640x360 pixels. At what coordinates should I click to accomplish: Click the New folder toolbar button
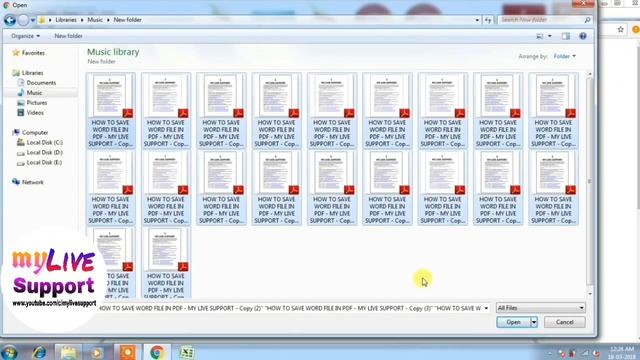pyautogui.click(x=68, y=36)
